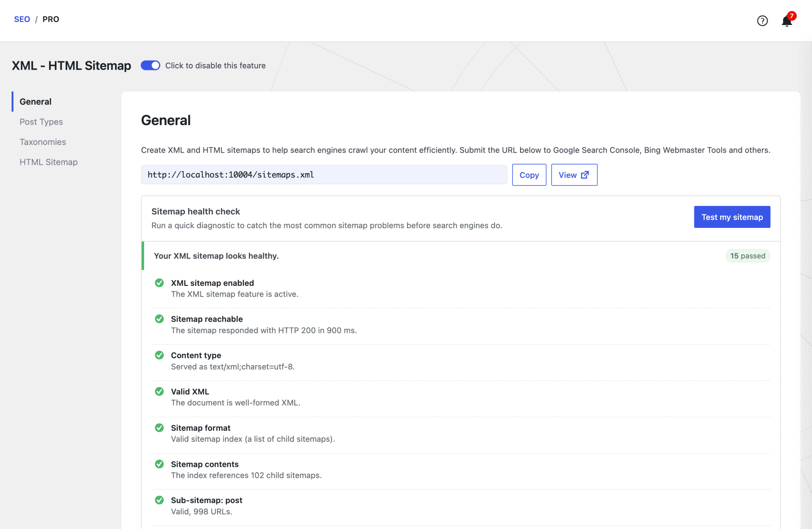Image resolution: width=812 pixels, height=529 pixels.
Task: Click 'Valid XML' result title
Action: [x=190, y=392]
